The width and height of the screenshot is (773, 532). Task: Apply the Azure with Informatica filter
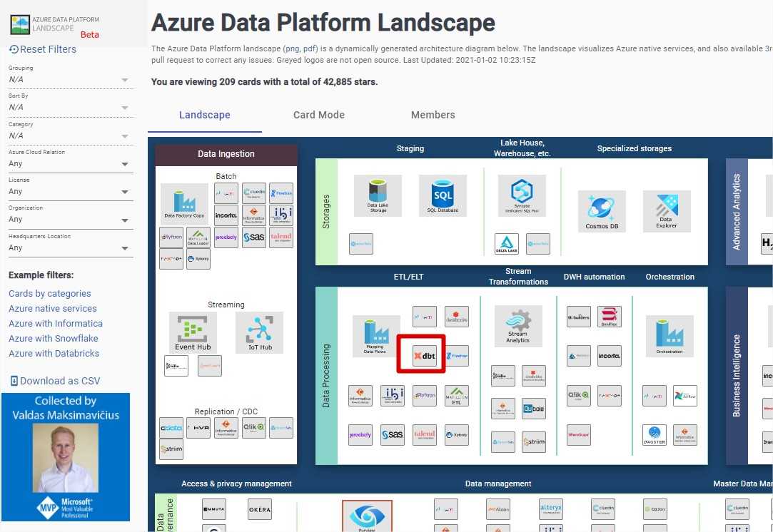click(x=56, y=324)
